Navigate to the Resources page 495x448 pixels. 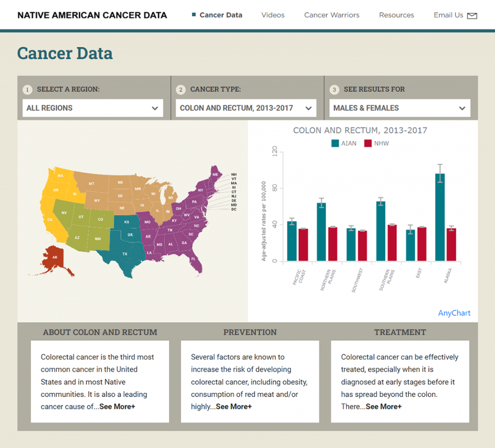point(396,15)
